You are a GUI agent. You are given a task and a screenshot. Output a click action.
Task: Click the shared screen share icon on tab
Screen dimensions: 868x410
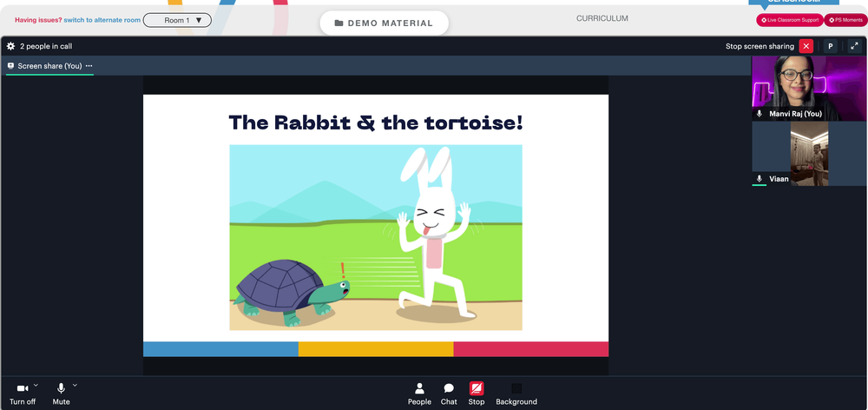(x=10, y=66)
